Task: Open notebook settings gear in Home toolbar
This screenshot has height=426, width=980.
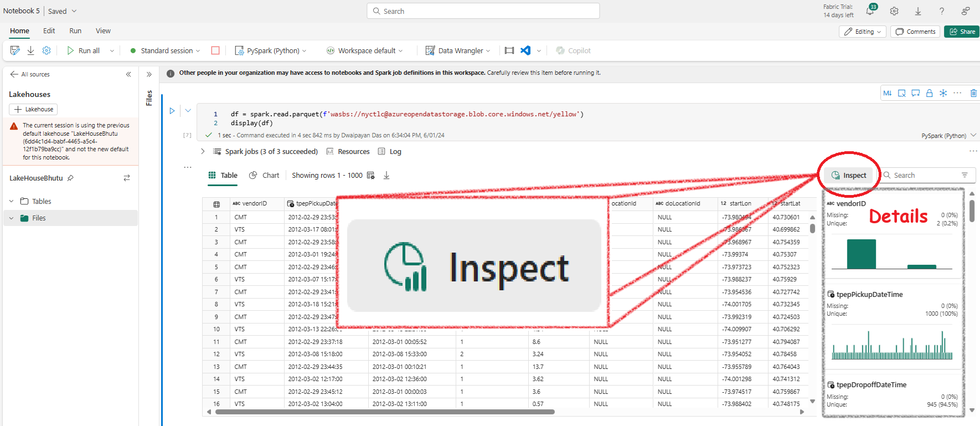Action: (x=47, y=50)
